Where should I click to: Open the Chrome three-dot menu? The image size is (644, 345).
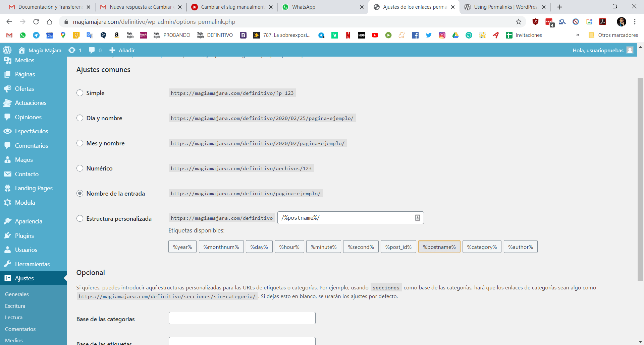pyautogui.click(x=635, y=22)
